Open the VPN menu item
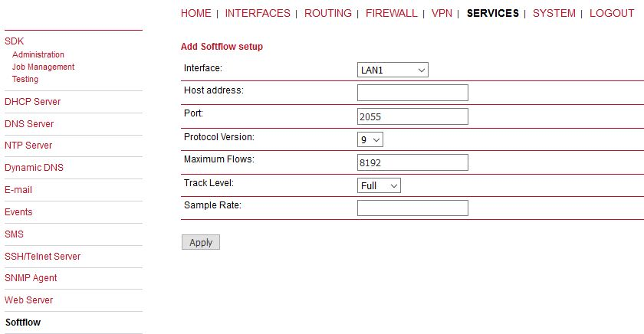This screenshot has width=644, height=334. [442, 13]
